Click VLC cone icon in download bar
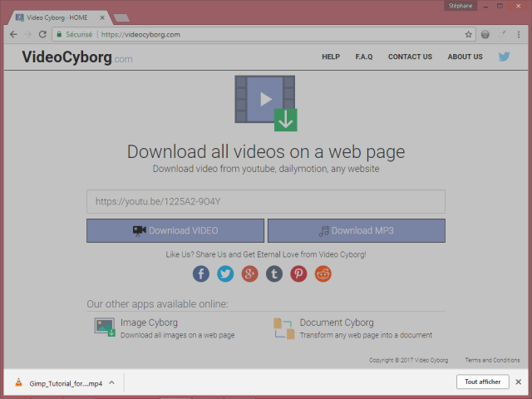This screenshot has width=532, height=399. 18,382
